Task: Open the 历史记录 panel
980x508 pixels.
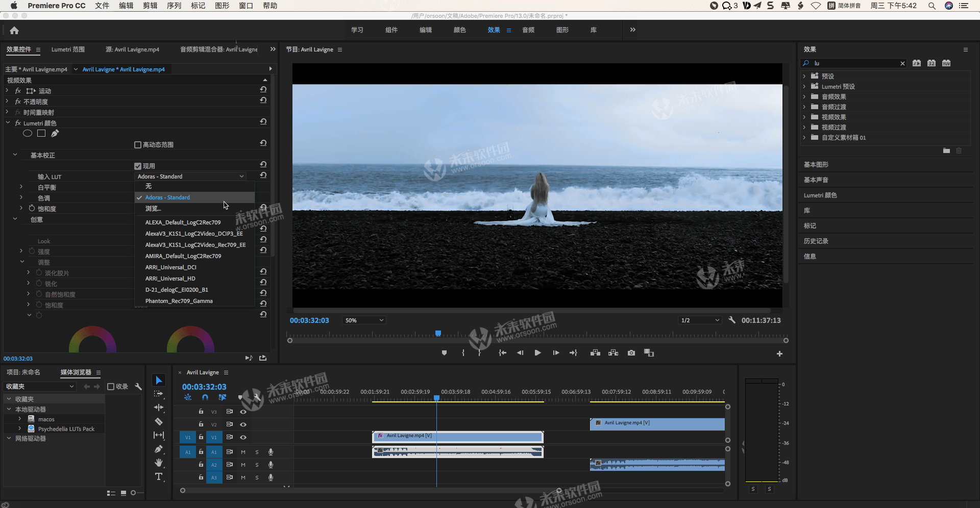Action: pyautogui.click(x=816, y=241)
